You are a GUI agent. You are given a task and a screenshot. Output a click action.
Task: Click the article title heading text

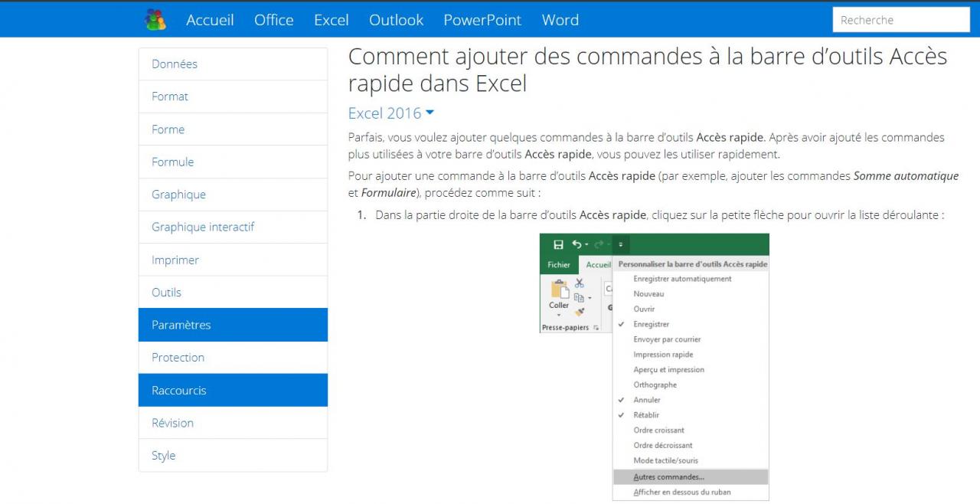click(648, 70)
